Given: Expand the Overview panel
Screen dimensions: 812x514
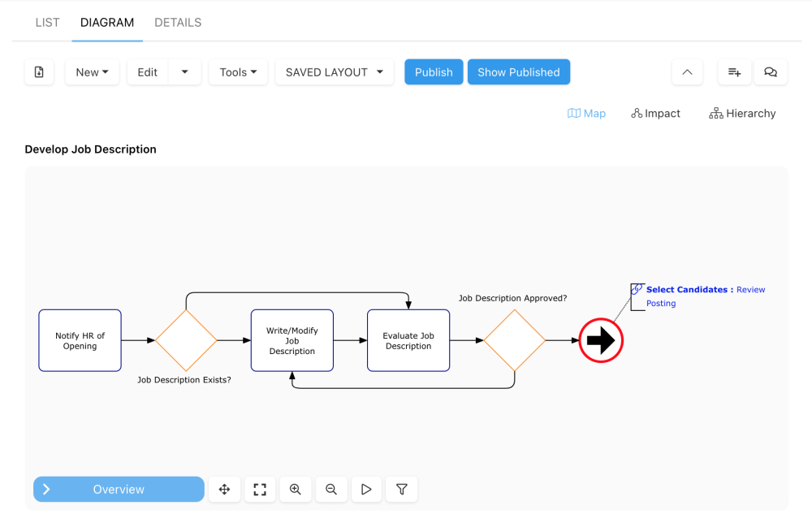Looking at the screenshot, I should (119, 490).
